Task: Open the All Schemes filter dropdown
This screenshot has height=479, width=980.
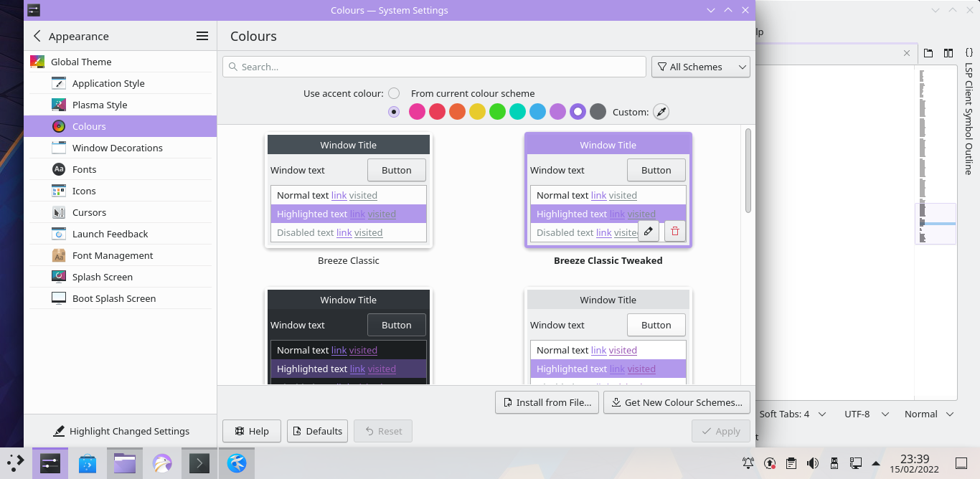Action: tap(700, 67)
